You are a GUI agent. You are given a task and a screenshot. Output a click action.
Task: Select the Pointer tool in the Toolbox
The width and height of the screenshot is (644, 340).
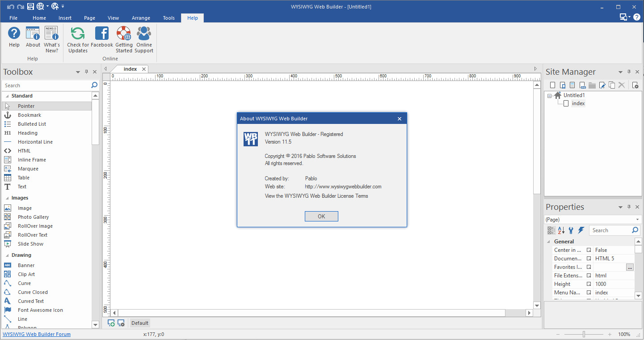(46, 106)
